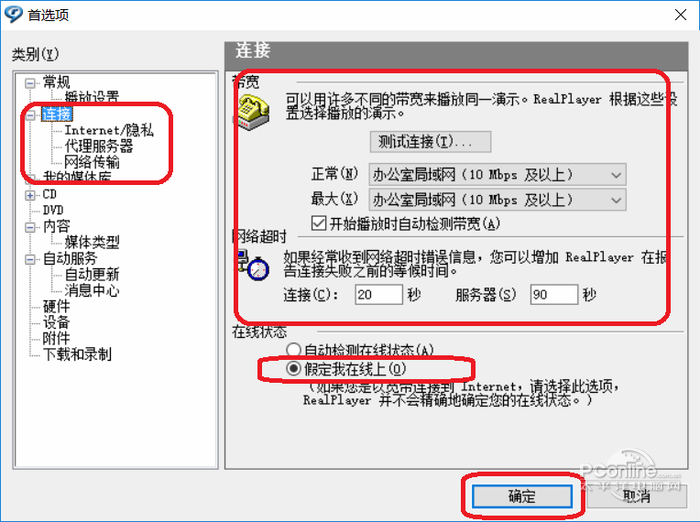The image size is (700, 522).
Task: Toggle 开始播放时自动检测带宽 checkbox
Action: coord(318,223)
